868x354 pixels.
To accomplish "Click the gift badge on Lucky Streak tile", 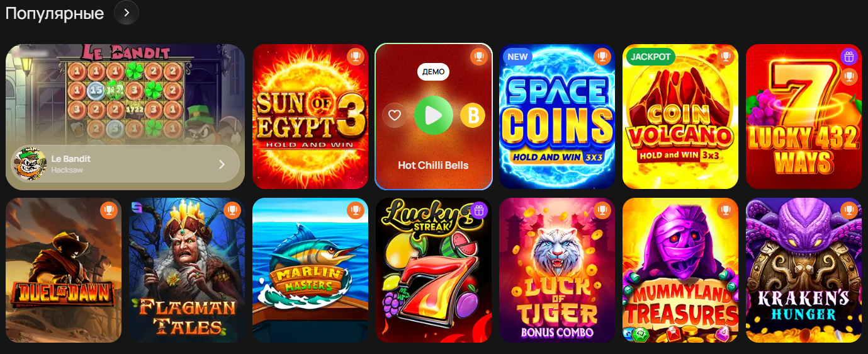I will click(479, 210).
